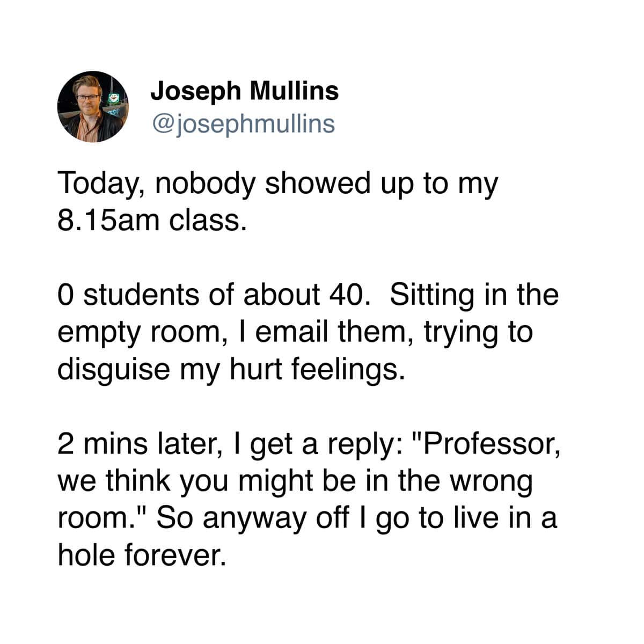Open the @josephmullins handle link
This screenshot has width=644, height=644.
tap(244, 123)
